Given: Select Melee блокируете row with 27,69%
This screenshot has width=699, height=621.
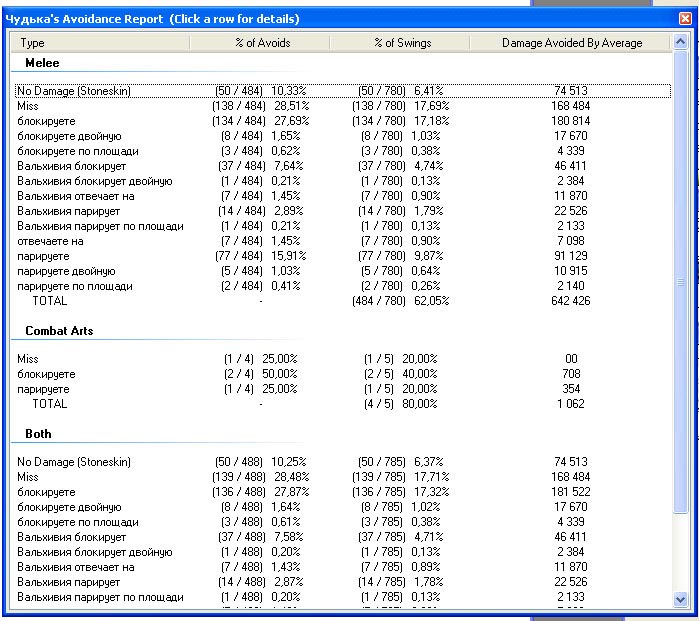Looking at the screenshot, I should (x=342, y=121).
